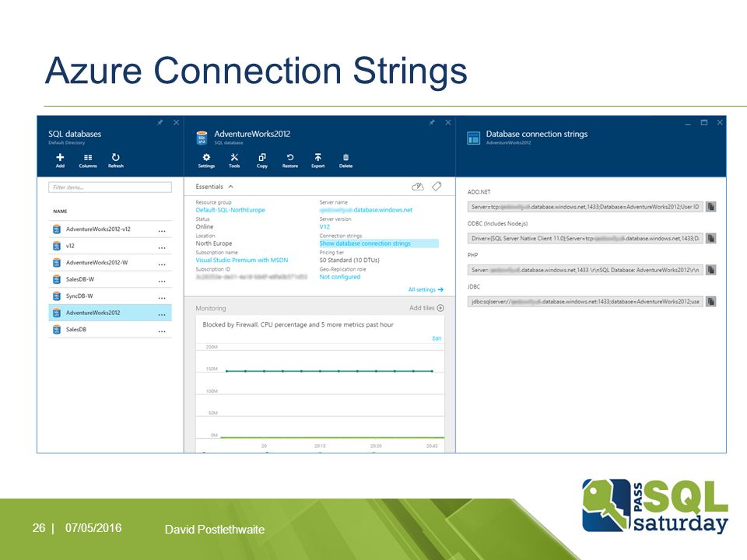Pin the SQL databases blade
This screenshot has height=560, width=747.
click(160, 122)
